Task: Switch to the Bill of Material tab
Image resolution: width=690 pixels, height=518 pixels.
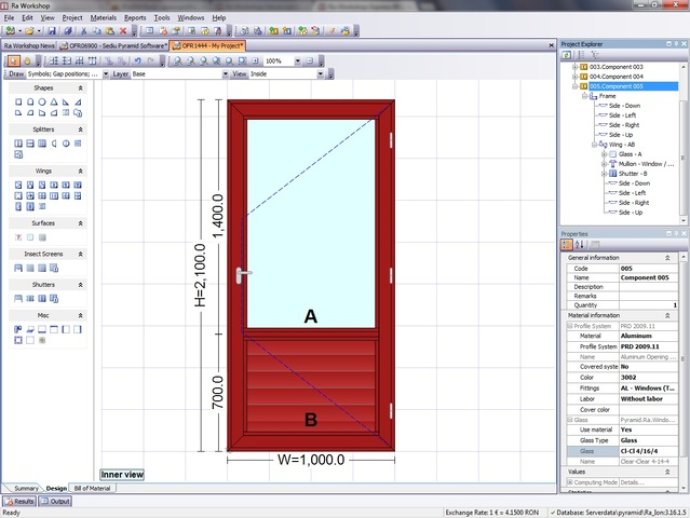Action: (x=92, y=489)
